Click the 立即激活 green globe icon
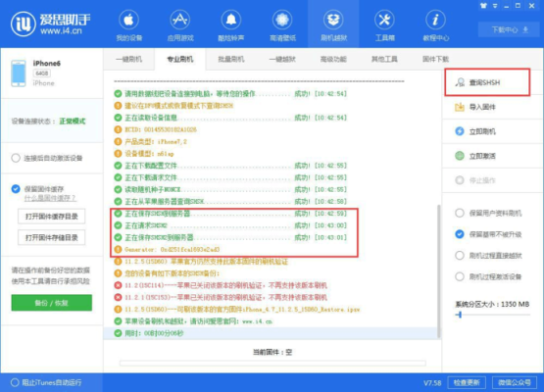Image resolution: width=544 pixels, height=392 pixels. (x=460, y=156)
